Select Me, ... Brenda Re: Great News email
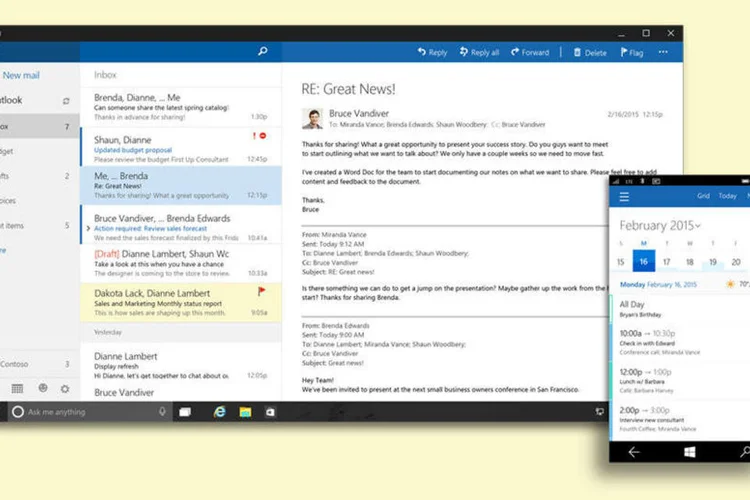 pyautogui.click(x=181, y=186)
